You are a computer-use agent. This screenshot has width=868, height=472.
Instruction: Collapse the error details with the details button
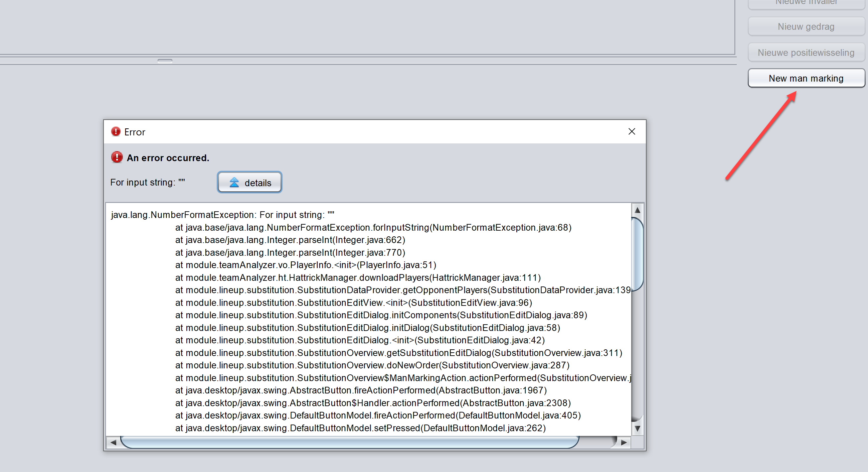coord(249,182)
